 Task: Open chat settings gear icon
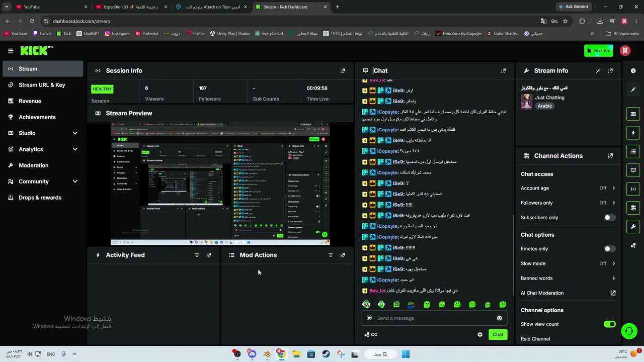480,335
